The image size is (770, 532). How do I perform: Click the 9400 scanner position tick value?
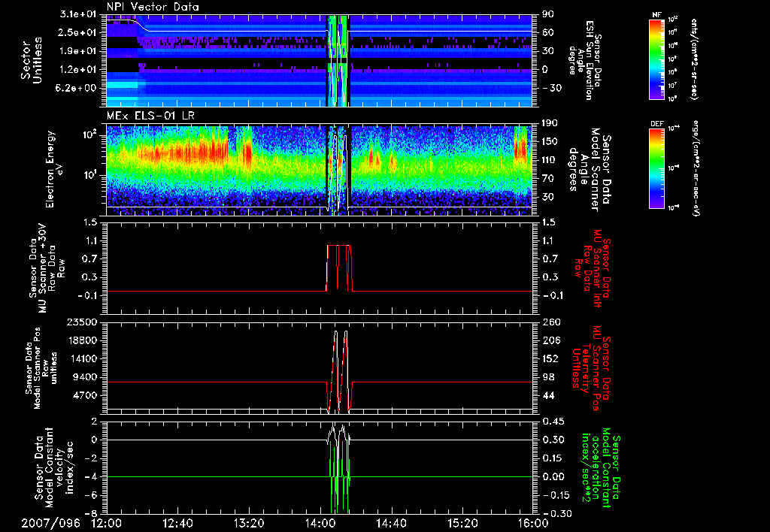(x=84, y=377)
